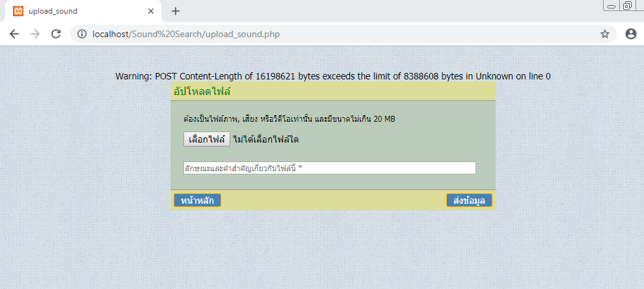Click the อัปโหลดไฟล์ form heading

coord(202,91)
